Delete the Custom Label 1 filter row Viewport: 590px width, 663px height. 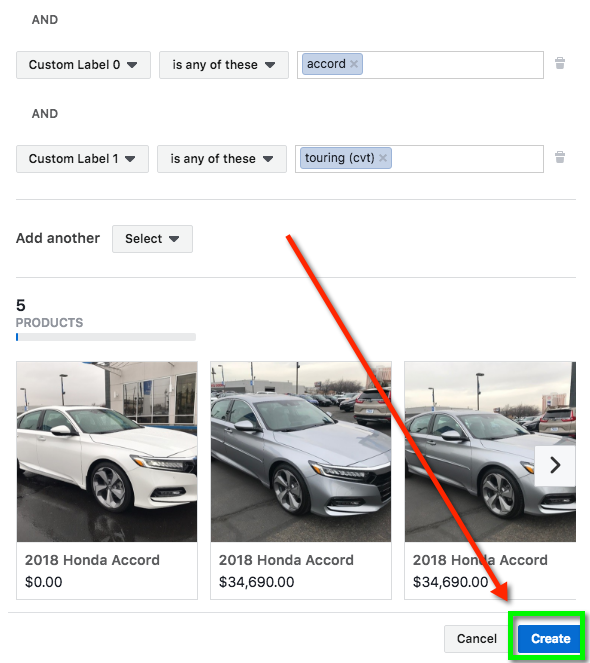560,157
